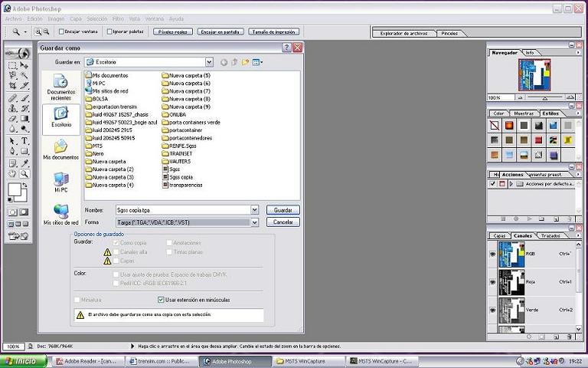Select Mis sitios de red sidebar shortcut

[61, 214]
